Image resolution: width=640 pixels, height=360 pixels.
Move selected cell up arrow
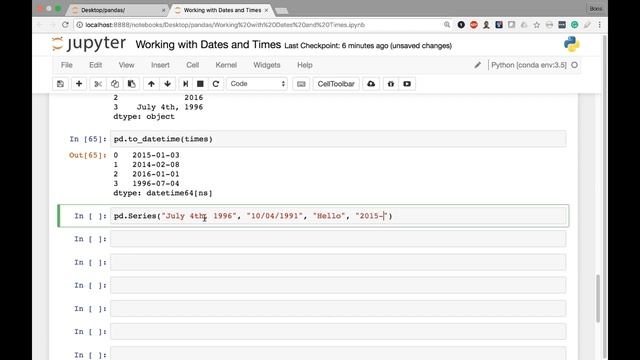coord(151,84)
